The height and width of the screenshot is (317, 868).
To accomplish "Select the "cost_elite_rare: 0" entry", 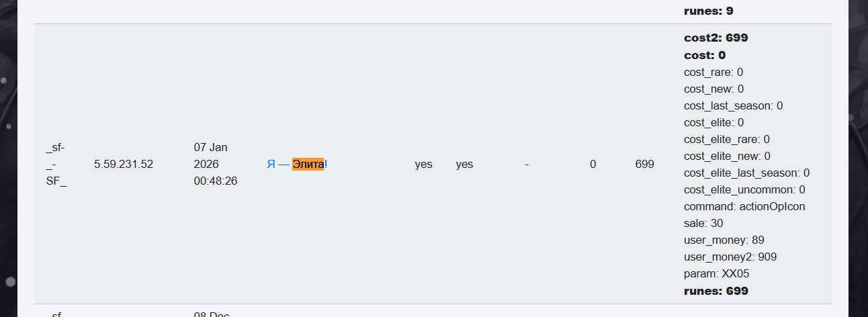I will pyautogui.click(x=726, y=139).
